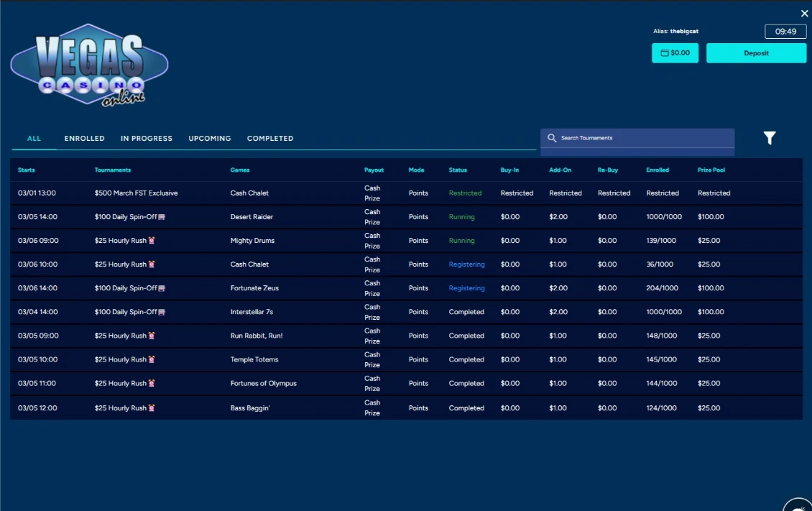This screenshot has height=511, width=812.
Task: View the Completed tournaments tab
Action: tap(270, 139)
